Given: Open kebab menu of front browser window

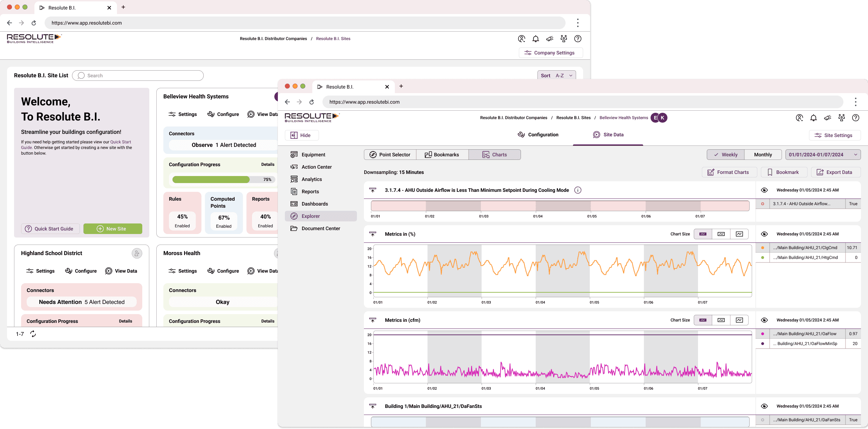Looking at the screenshot, I should pyautogui.click(x=856, y=102).
